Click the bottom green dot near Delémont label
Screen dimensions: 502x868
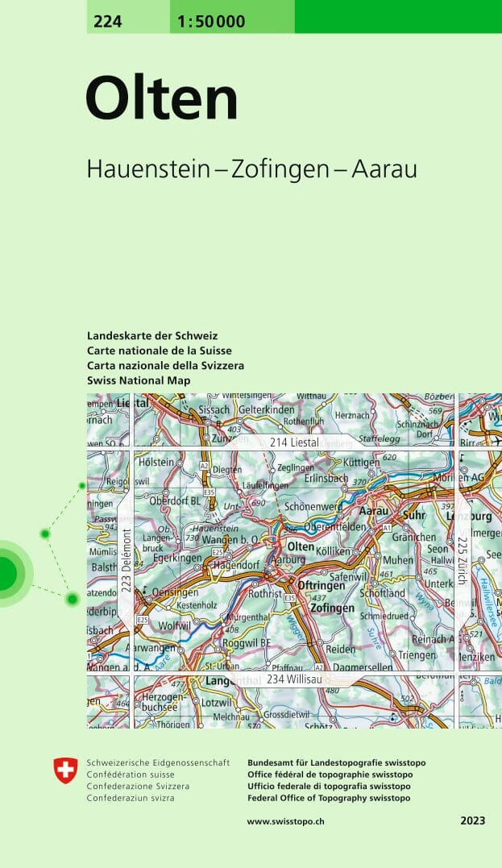pyautogui.click(x=73, y=598)
